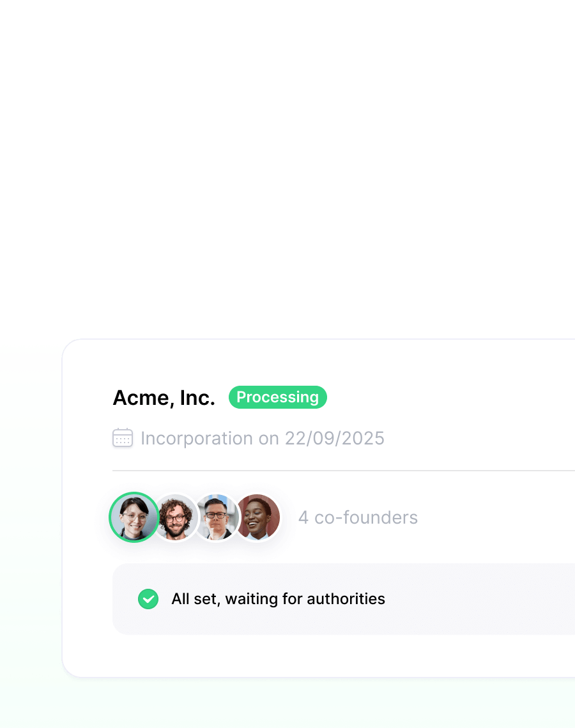
Task: Click All set, waiting for authorities message
Action: point(278,599)
